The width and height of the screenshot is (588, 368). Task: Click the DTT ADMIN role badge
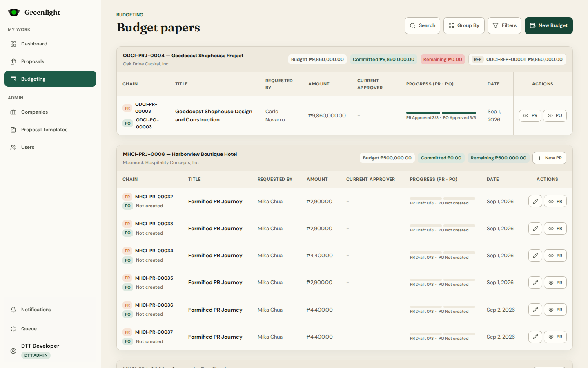pyautogui.click(x=36, y=355)
